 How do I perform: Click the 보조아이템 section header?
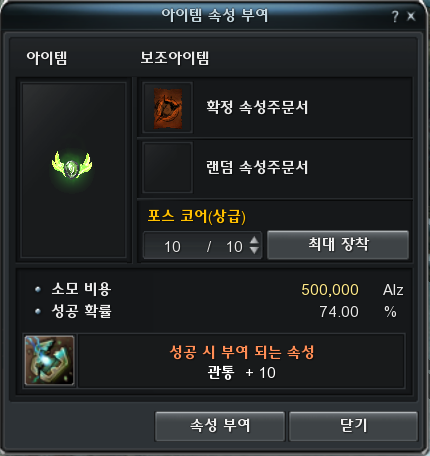(175, 58)
